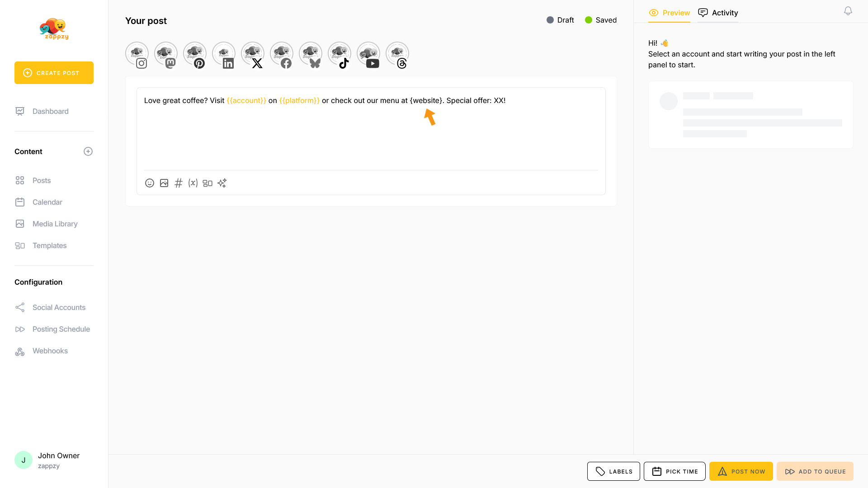Go to the Calendar page
This screenshot has height=488, width=868.
coord(47,202)
